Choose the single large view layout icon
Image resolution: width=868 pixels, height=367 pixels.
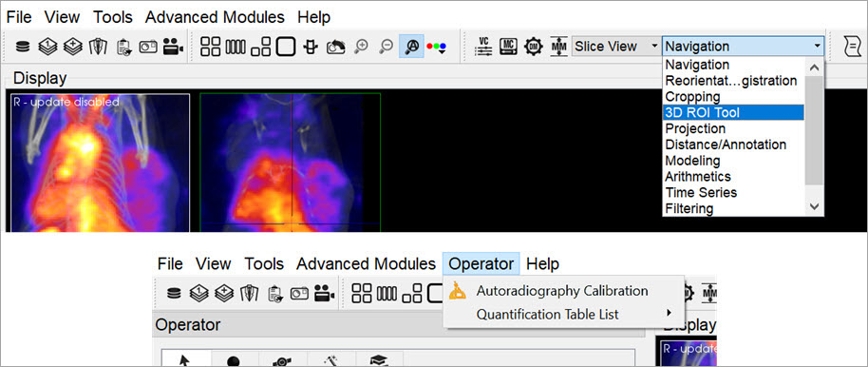pos(285,47)
